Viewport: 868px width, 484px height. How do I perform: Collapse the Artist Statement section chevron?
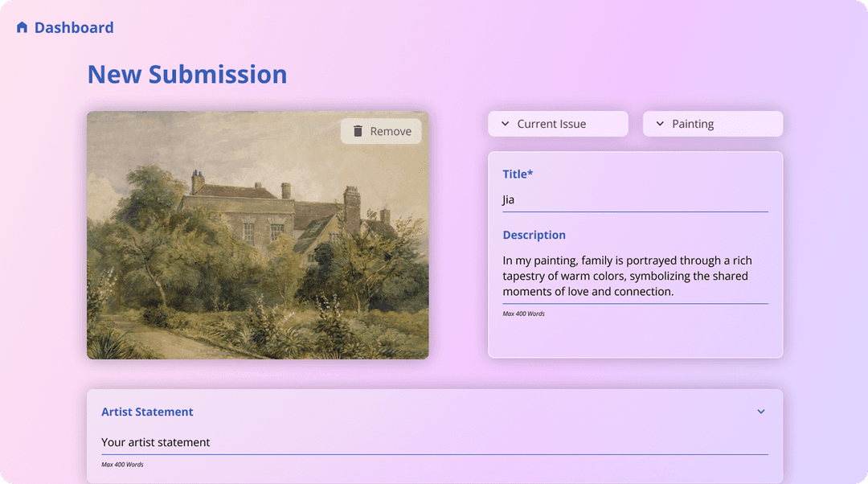coord(760,412)
